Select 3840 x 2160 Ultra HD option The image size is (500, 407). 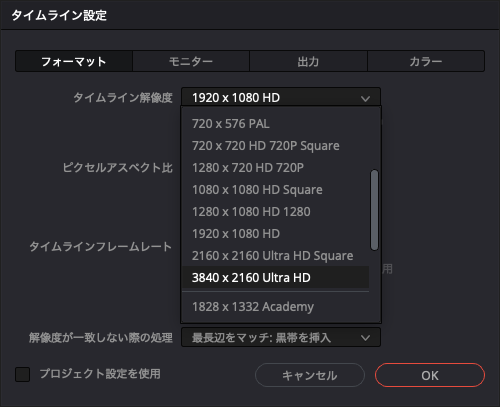[275, 277]
